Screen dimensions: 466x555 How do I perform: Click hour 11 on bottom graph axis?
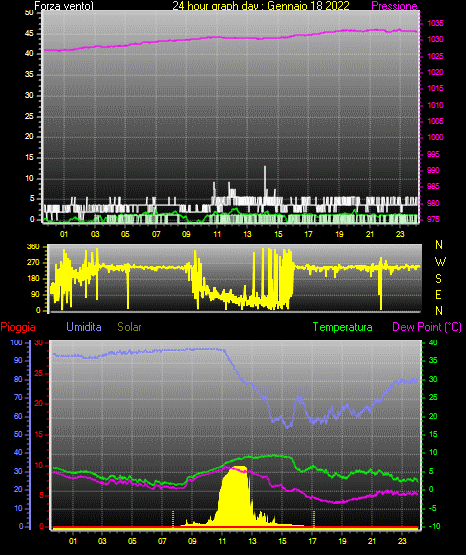(x=222, y=541)
